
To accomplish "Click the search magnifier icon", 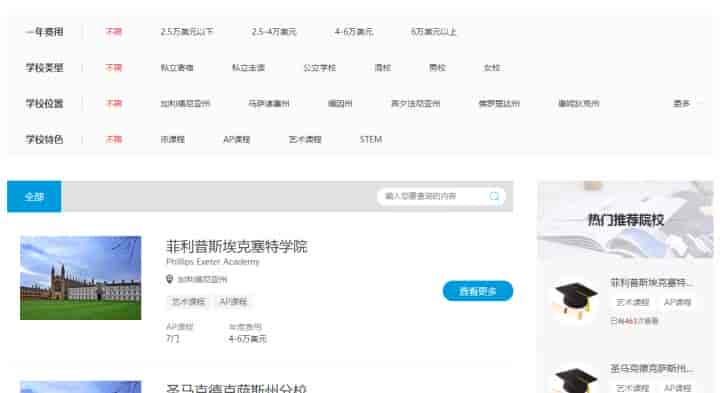I will point(494,196).
